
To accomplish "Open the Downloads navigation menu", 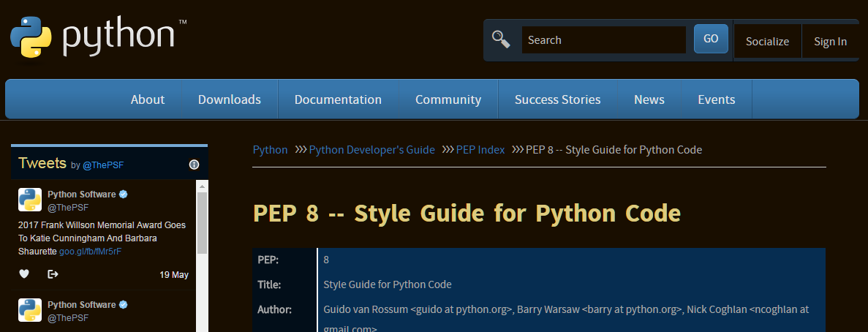I will tap(229, 99).
